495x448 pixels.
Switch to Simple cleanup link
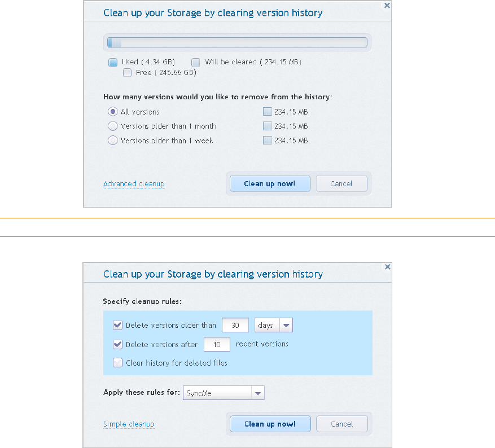click(129, 424)
